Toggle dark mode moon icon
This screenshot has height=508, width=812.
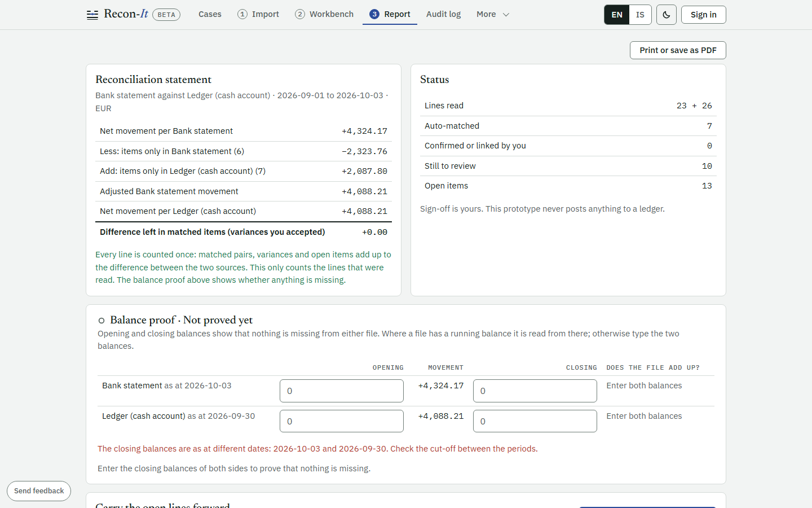click(667, 15)
